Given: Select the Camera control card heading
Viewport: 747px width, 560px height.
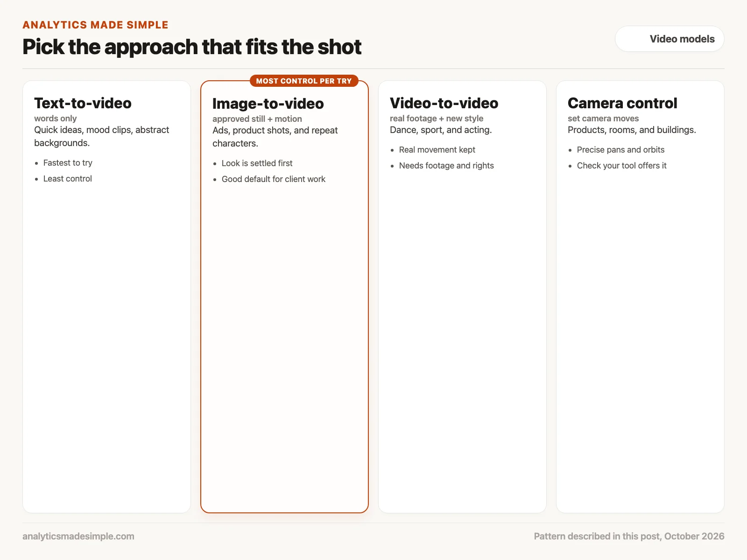Looking at the screenshot, I should click(x=622, y=103).
